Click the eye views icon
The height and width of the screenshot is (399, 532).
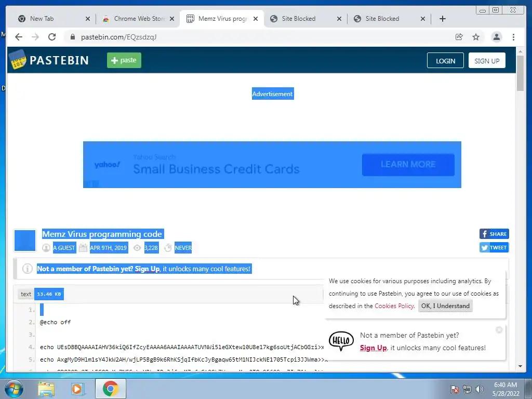(137, 248)
